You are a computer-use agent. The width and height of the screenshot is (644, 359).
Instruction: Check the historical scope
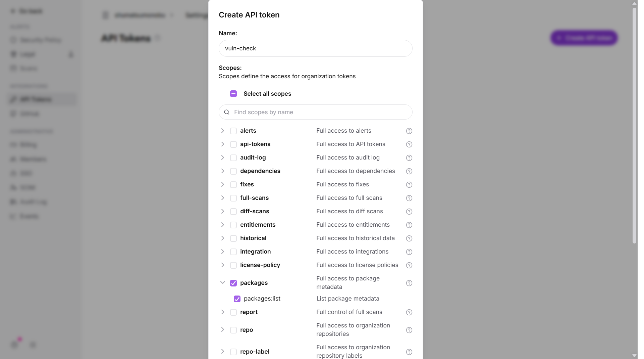(233, 238)
